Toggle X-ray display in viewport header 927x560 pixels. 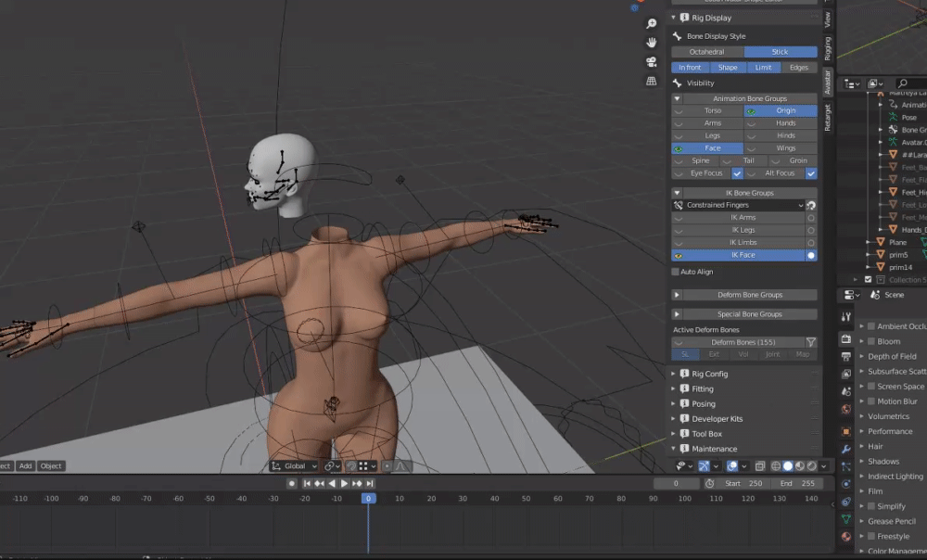point(760,466)
